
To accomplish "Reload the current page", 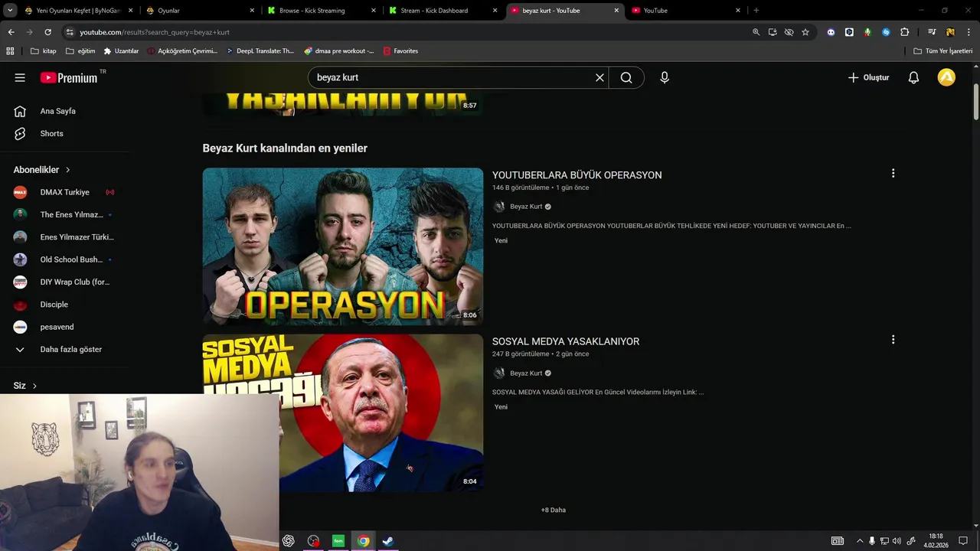I will click(x=47, y=32).
